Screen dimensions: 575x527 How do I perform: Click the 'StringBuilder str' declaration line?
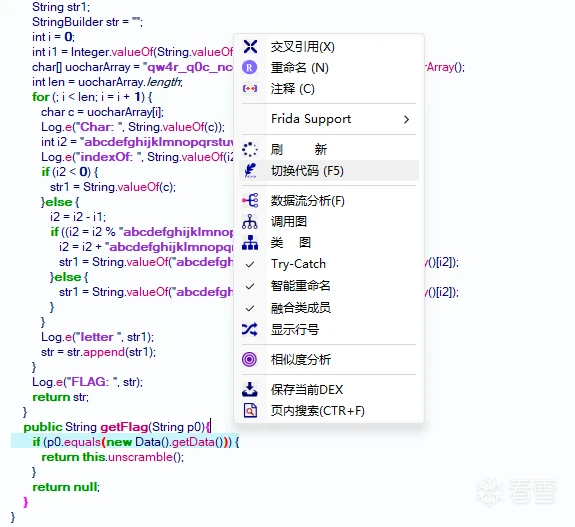[x=87, y=22]
